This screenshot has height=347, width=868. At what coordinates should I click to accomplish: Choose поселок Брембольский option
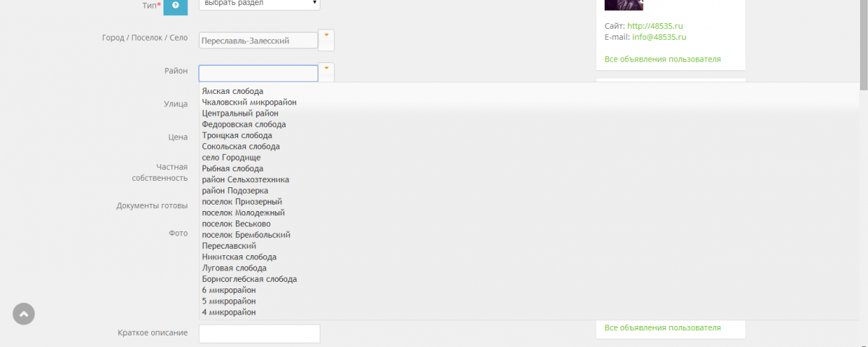point(246,235)
